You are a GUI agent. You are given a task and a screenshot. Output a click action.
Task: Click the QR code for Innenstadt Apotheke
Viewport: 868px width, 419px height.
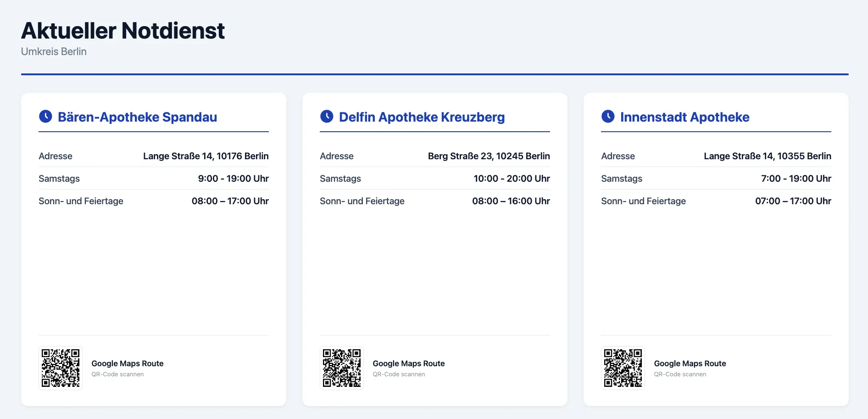pyautogui.click(x=623, y=368)
